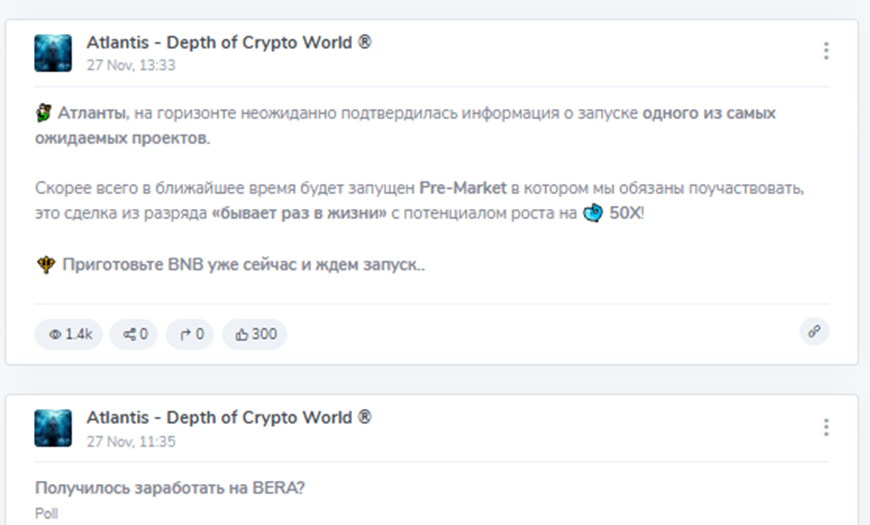Screen dimensions: 870x525
Task: Click the Poll label under the question
Action: 47,512
